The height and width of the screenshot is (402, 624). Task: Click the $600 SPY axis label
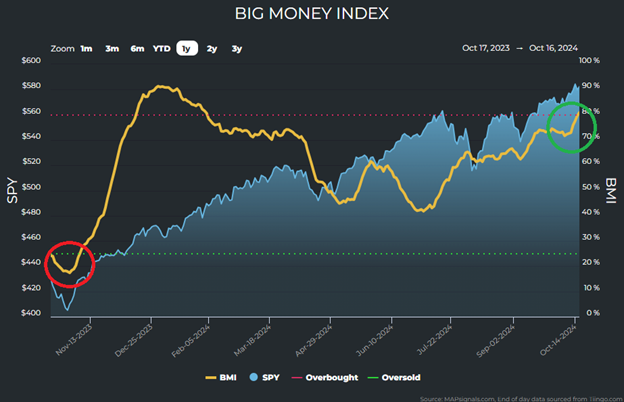tap(31, 61)
